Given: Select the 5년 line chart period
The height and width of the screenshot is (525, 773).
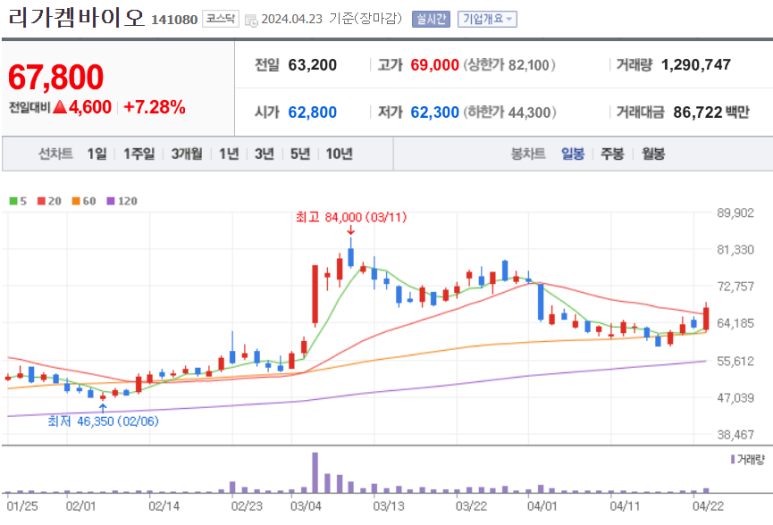Looking at the screenshot, I should (x=300, y=154).
